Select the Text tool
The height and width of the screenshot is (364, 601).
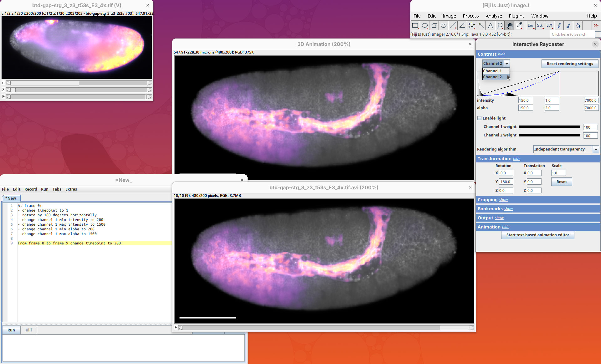tap(491, 26)
